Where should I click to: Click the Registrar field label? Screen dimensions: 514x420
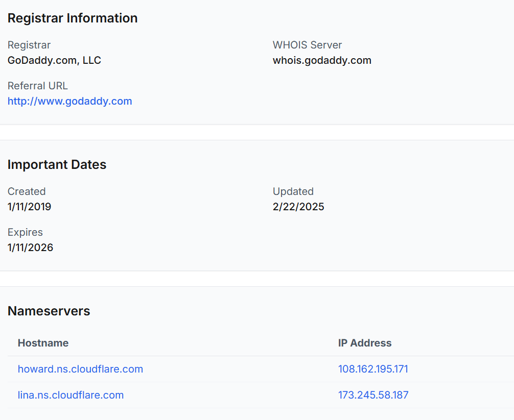tap(29, 45)
